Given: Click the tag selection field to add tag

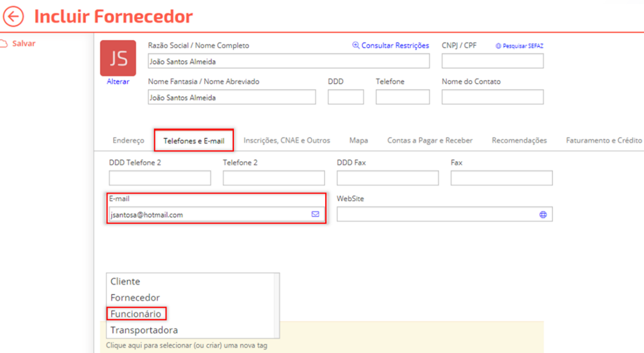Looking at the screenshot, I should (186, 346).
